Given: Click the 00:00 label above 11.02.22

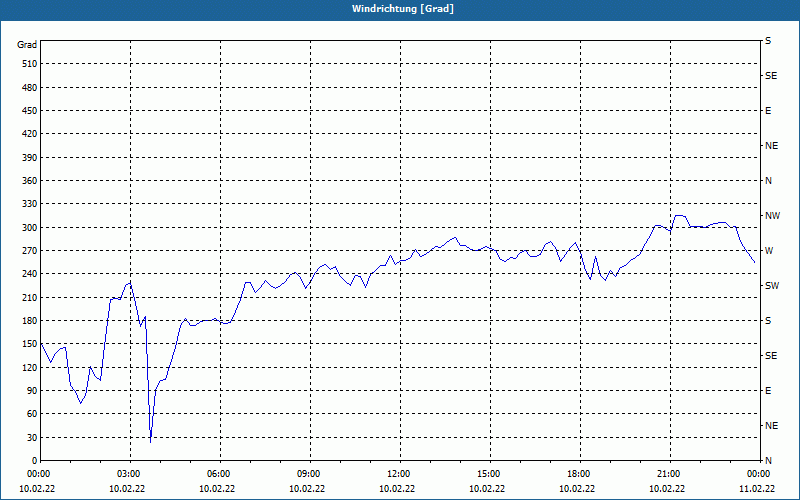Looking at the screenshot, I should [761, 474].
